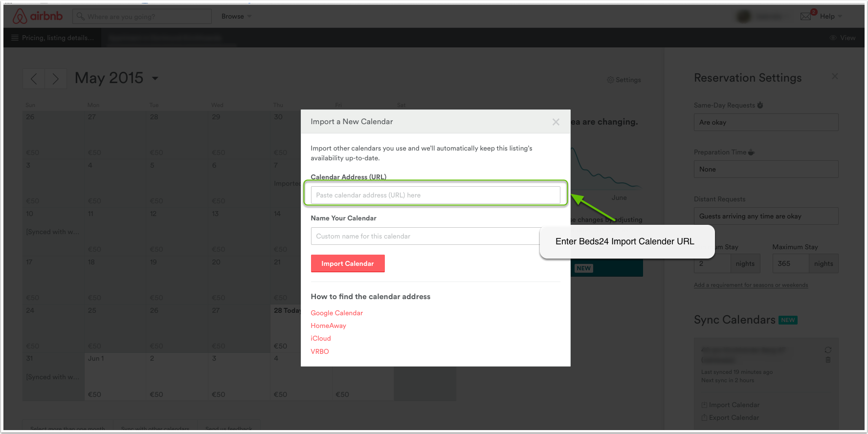Viewport: 868px width, 434px height.
Task: Go to previous month arrow
Action: [x=34, y=79]
